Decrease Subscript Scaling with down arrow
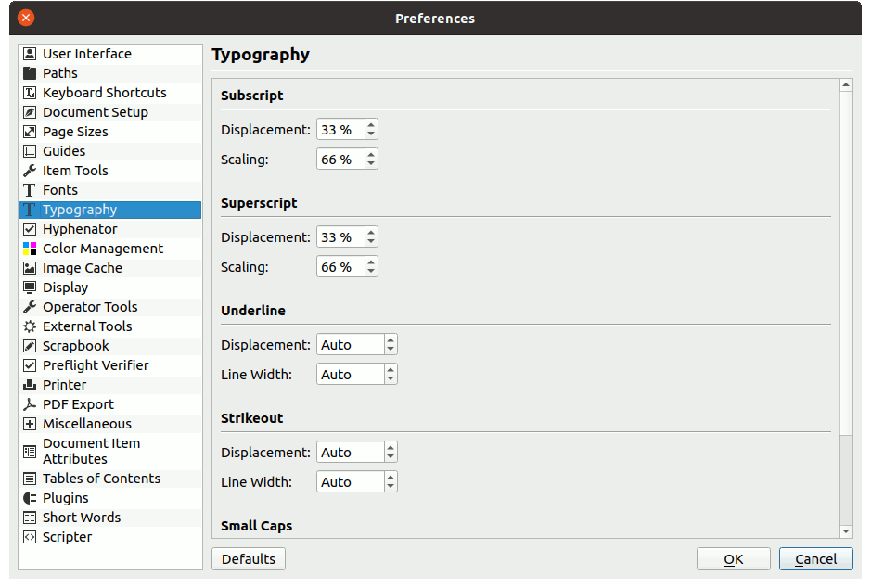The height and width of the screenshot is (588, 871). point(371,164)
